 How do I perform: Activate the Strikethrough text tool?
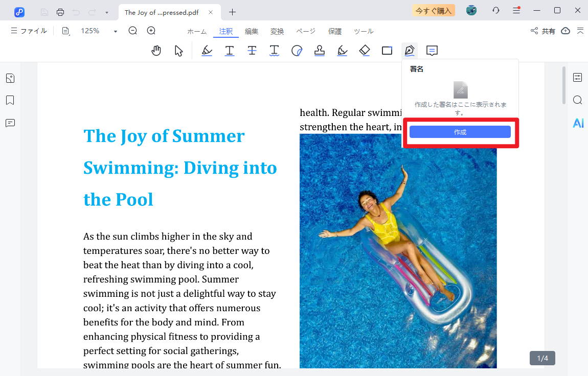point(252,51)
